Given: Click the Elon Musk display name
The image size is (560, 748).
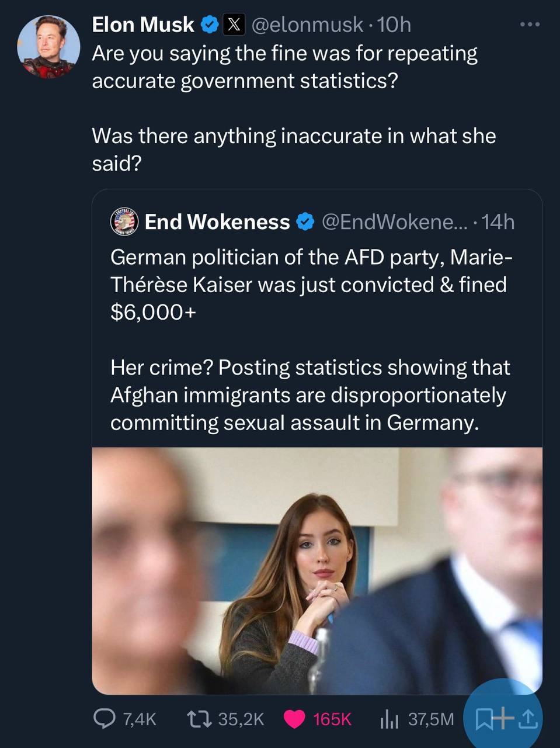Looking at the screenshot, I should [x=143, y=25].
